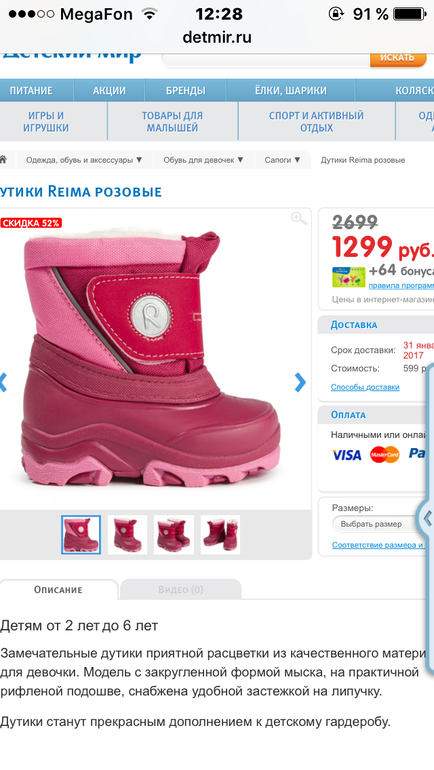Open the side panel arrow handle

(427, 518)
